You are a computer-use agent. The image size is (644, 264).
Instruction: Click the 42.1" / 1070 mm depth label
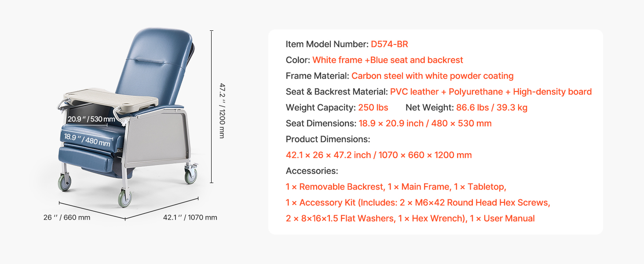[190, 217]
